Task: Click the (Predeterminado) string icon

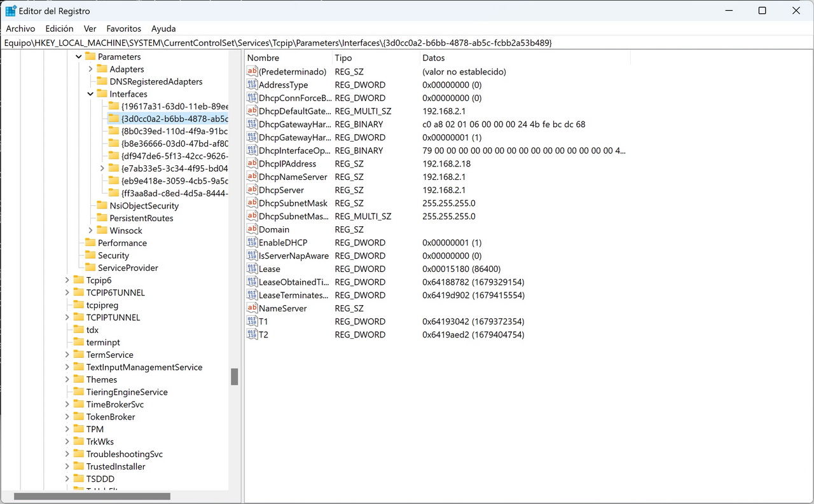Action: [252, 72]
